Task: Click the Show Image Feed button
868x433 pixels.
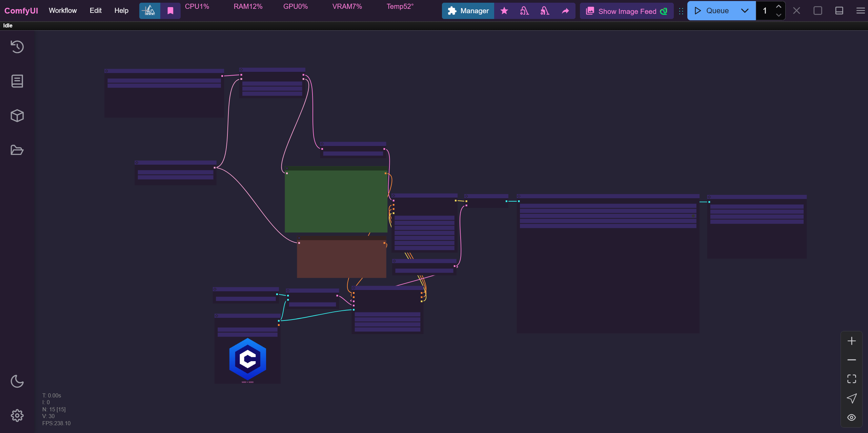Action: tap(627, 11)
